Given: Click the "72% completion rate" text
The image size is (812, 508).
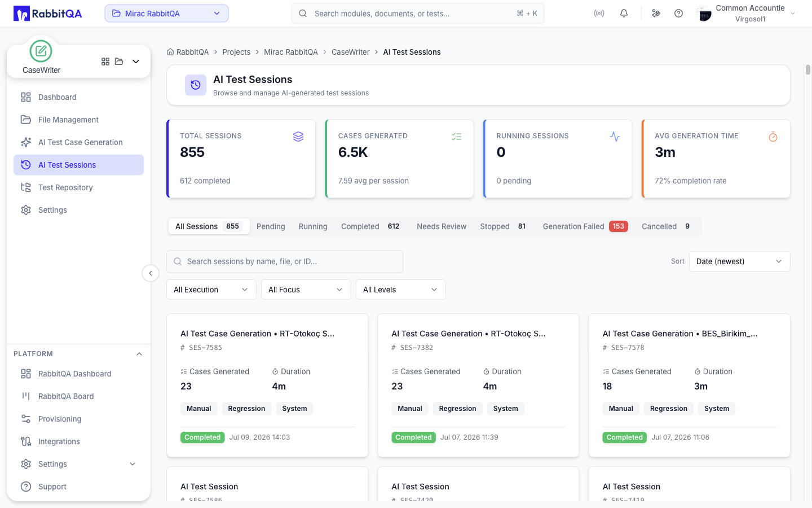Looking at the screenshot, I should click(691, 181).
